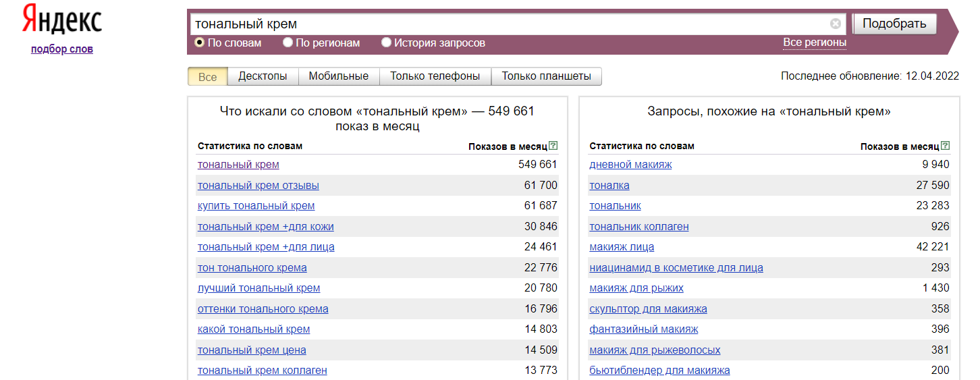Open 'тональный крем коллаген' link
980x380 pixels.
(263, 371)
